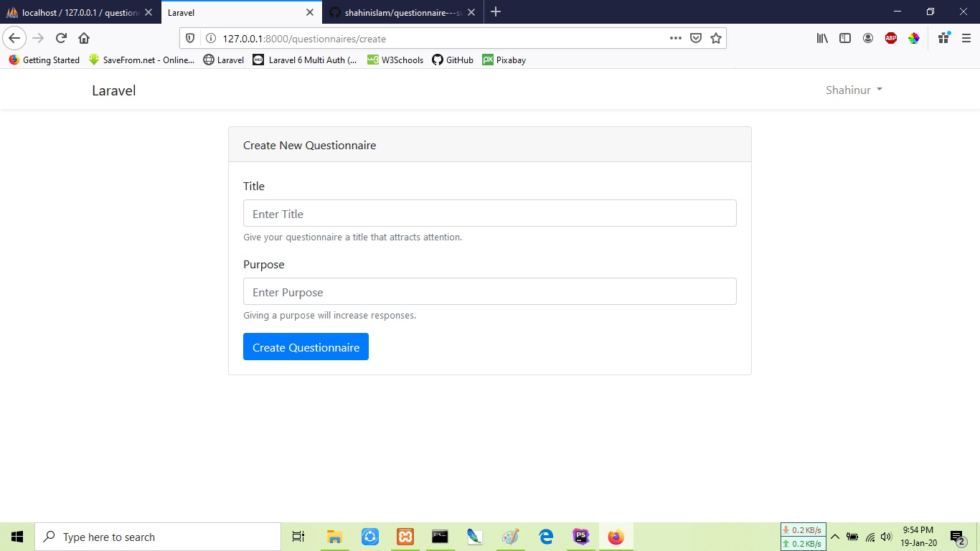The width and height of the screenshot is (980, 551).
Task: Click the tracking protection shield icon
Action: [189, 38]
